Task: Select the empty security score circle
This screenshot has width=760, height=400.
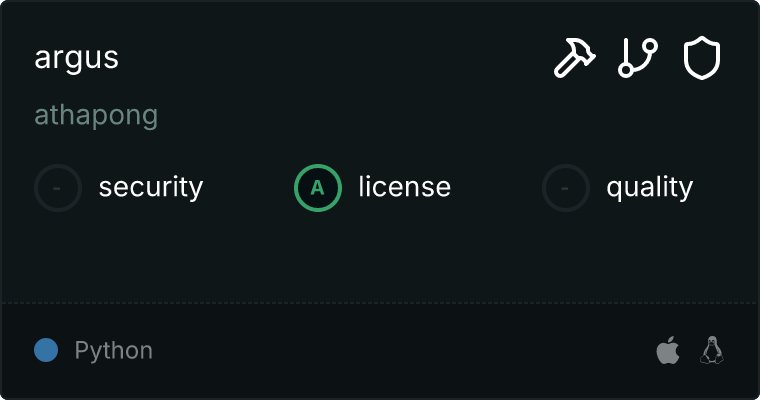Action: tap(58, 188)
